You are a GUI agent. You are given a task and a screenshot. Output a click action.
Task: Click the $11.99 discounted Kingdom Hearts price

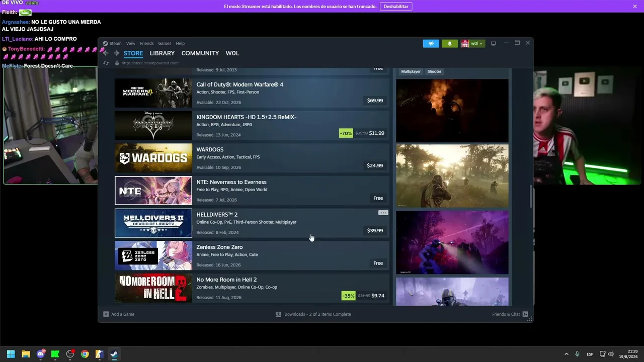[376, 133]
